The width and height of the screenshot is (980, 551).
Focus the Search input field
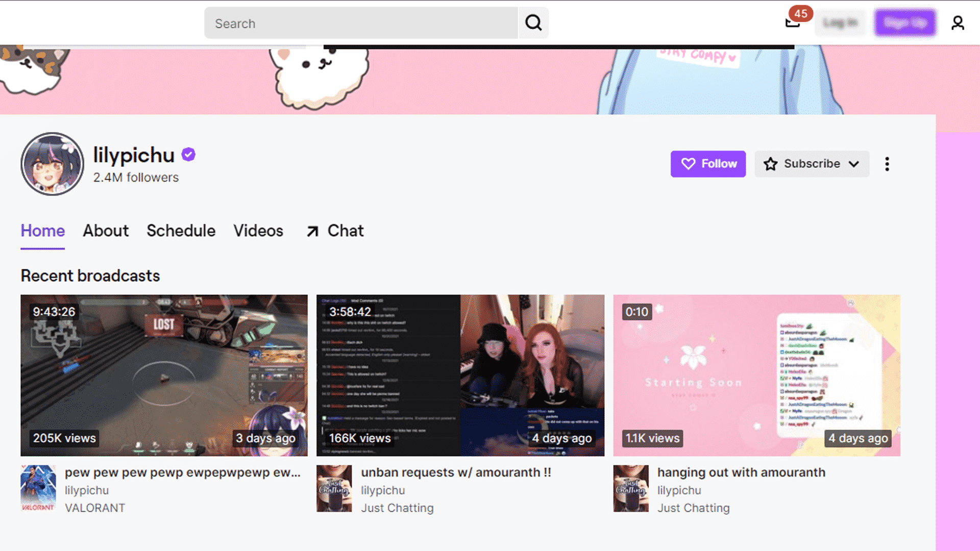[x=361, y=23]
